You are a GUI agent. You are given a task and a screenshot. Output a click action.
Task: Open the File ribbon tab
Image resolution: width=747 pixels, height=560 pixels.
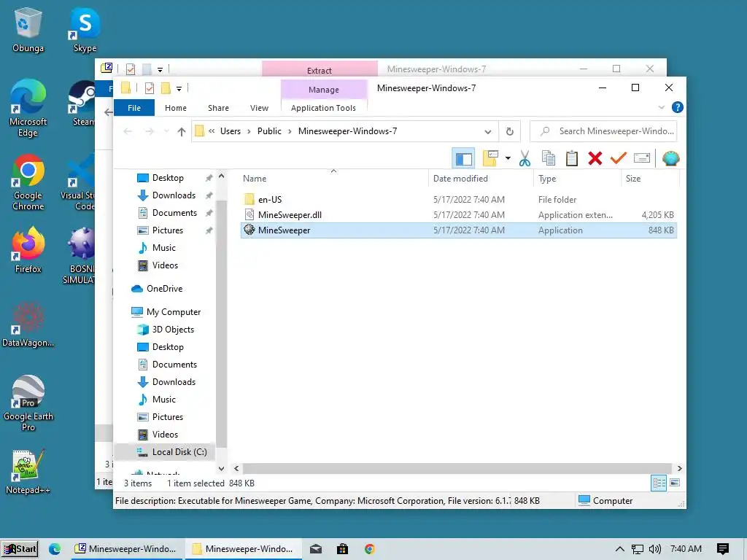(134, 108)
